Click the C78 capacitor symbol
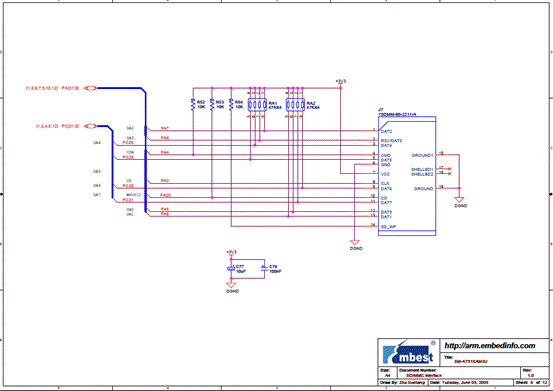 264,269
